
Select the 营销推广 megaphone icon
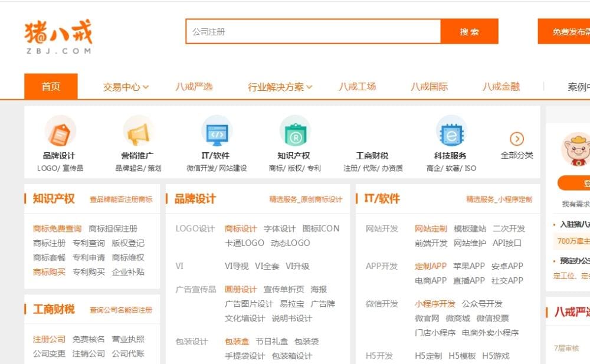click(137, 135)
